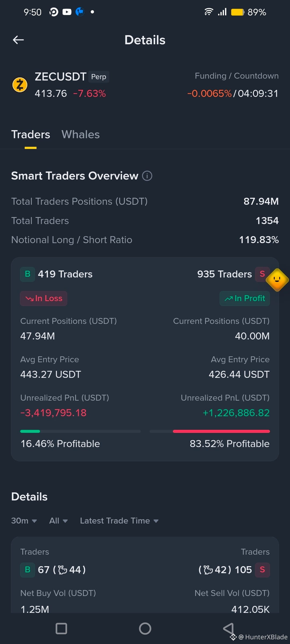Tap the Android recent apps square
The width and height of the screenshot is (290, 644).
pos(61,628)
